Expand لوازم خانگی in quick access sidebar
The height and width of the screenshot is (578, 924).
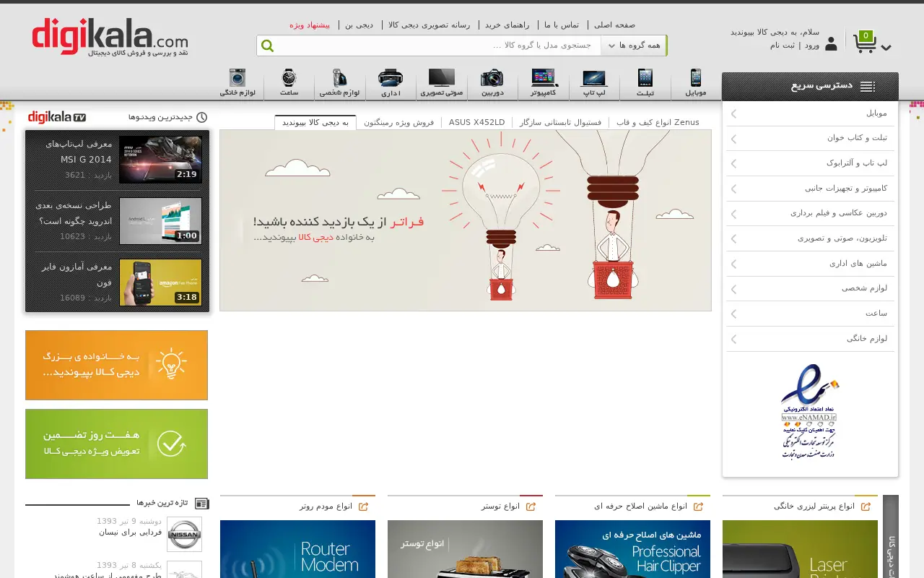point(810,338)
